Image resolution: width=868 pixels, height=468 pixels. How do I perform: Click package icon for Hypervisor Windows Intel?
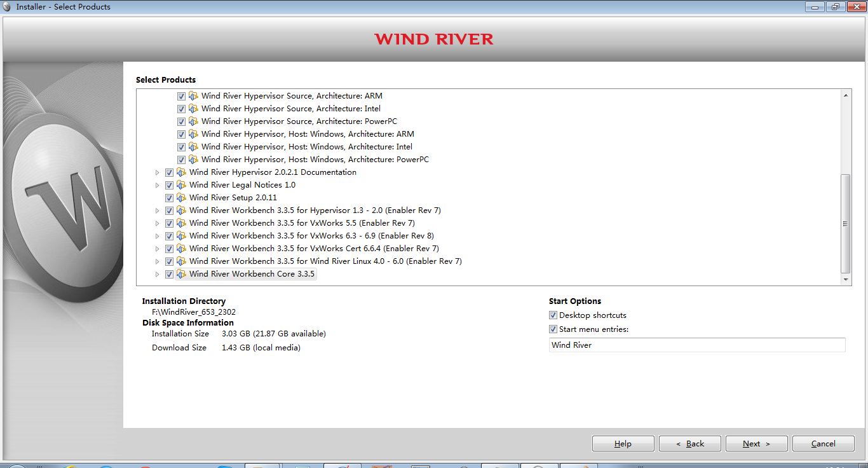[193, 147]
